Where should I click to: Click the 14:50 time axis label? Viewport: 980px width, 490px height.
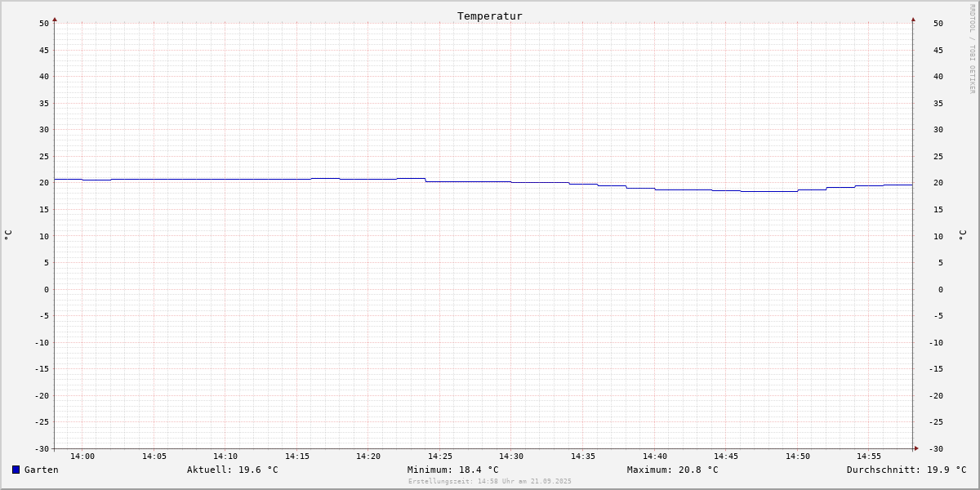click(798, 456)
